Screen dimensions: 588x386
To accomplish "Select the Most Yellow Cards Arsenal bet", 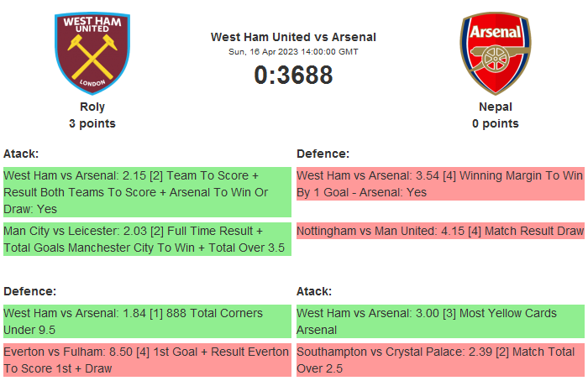I will [439, 321].
